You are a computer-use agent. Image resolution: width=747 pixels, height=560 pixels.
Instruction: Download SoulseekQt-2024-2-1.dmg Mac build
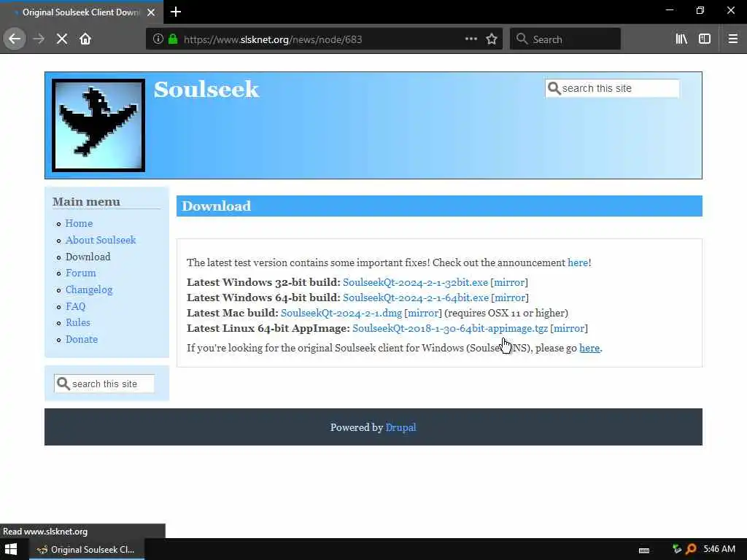[x=341, y=313]
